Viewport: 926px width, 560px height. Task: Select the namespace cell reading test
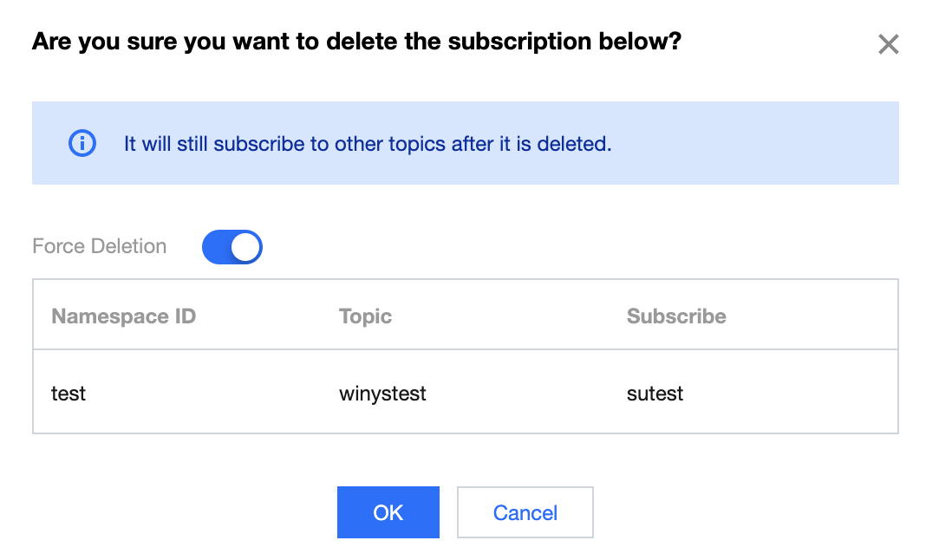point(68,394)
